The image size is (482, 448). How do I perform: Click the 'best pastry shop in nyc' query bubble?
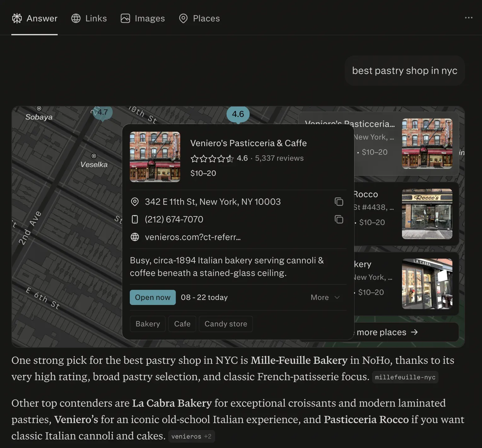coord(405,71)
